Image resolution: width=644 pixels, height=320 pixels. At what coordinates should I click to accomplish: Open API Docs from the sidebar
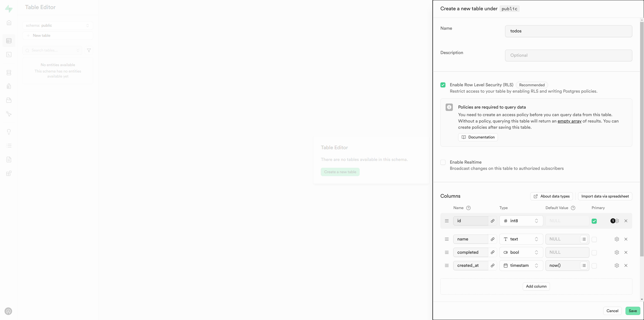point(9,159)
